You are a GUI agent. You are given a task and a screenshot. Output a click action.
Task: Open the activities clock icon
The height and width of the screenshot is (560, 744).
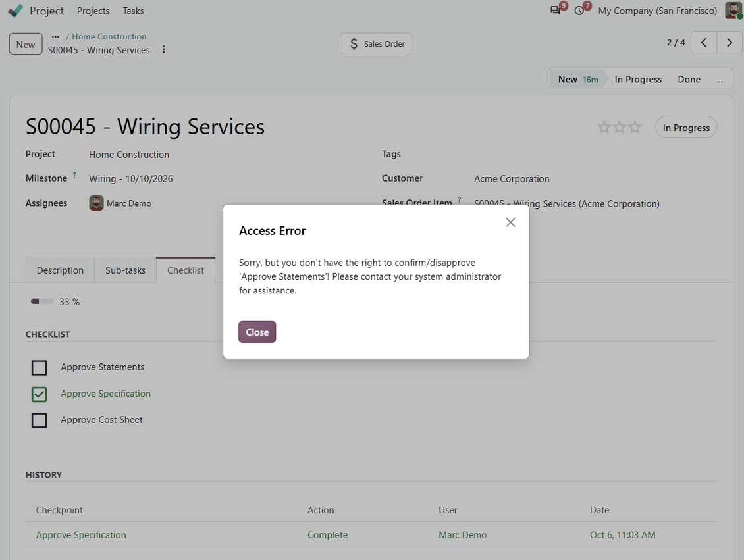[x=579, y=11]
